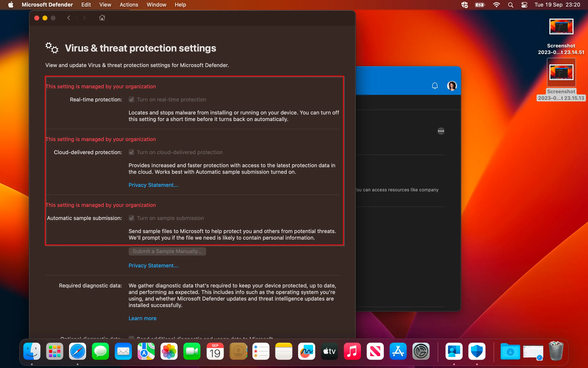
Task: Open the ellipsis more options in background window
Action: (x=441, y=131)
